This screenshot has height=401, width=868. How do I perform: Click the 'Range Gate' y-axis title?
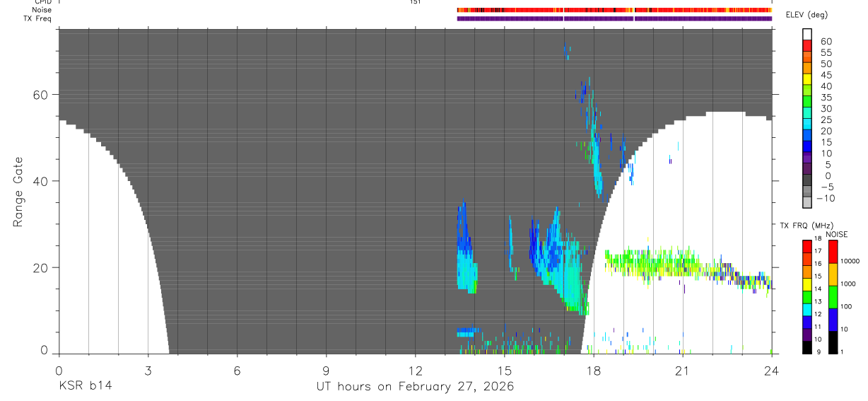(19, 192)
